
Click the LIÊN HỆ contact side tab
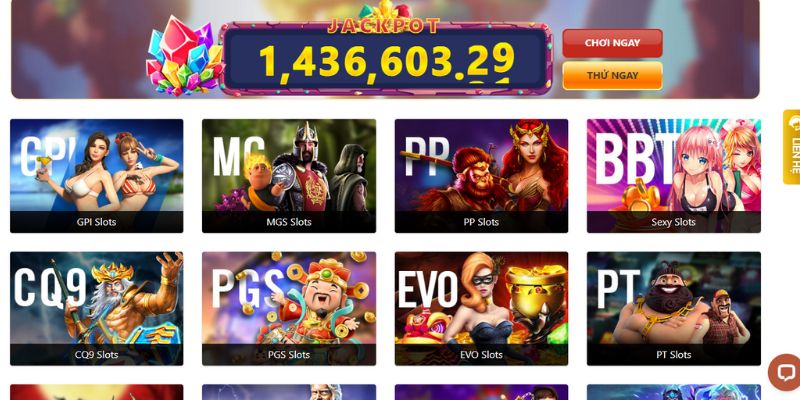pyautogui.click(x=792, y=147)
